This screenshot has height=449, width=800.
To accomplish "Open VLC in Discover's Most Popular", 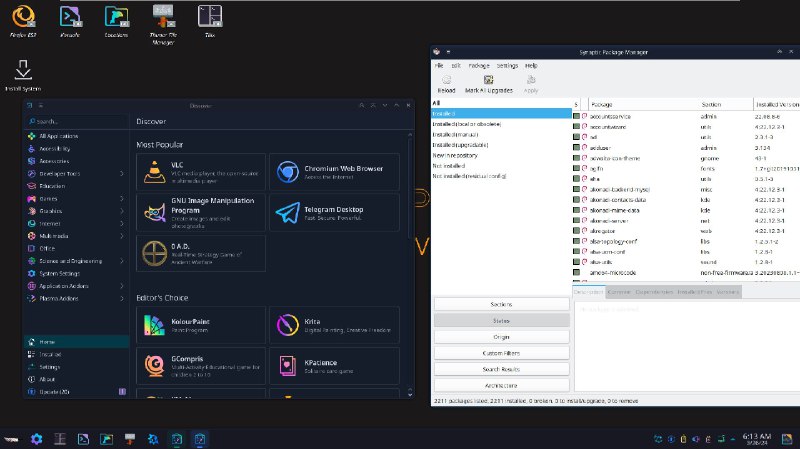I will click(x=201, y=172).
